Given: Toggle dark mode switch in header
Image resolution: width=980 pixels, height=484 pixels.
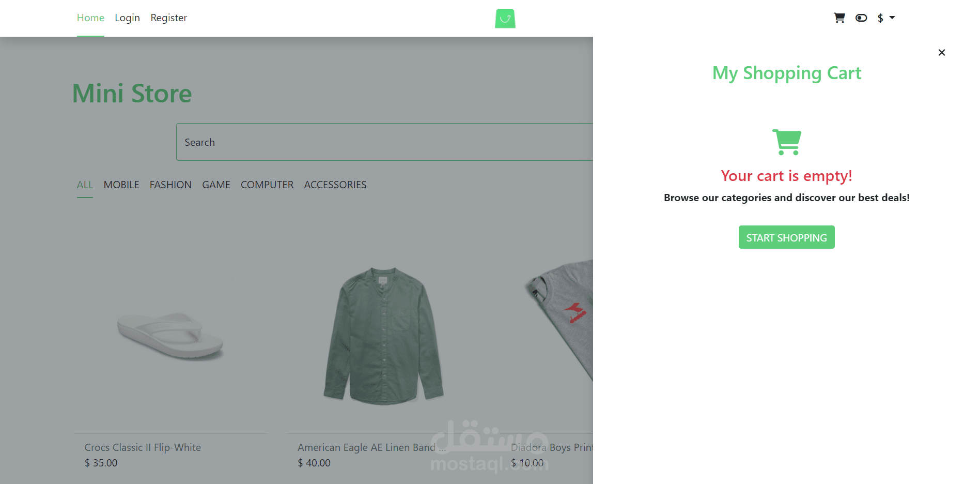Looking at the screenshot, I should click(861, 18).
